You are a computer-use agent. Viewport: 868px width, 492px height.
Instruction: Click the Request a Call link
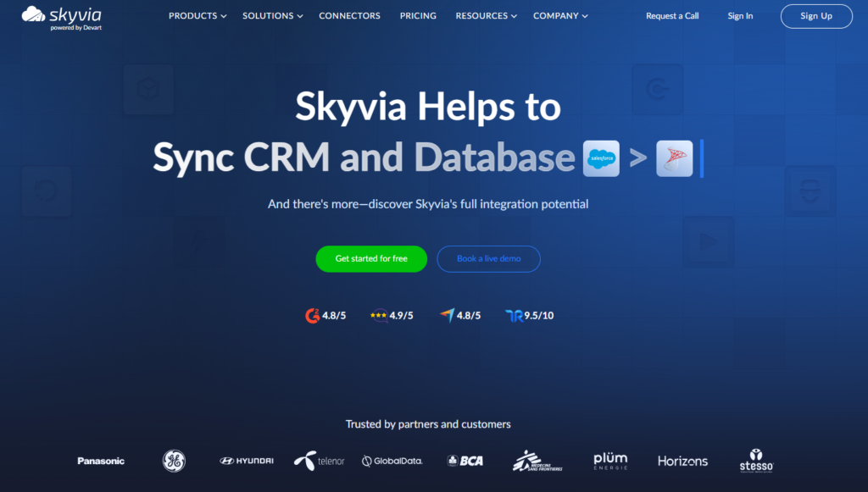(x=672, y=15)
